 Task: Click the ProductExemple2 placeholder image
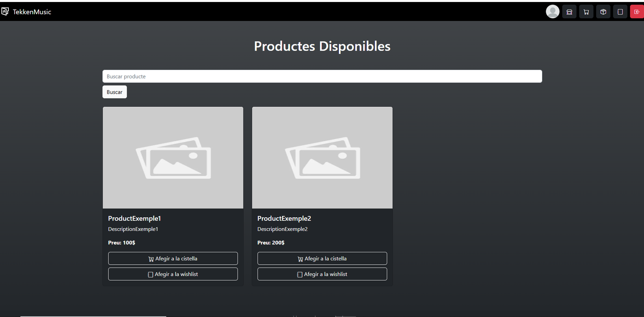point(322,158)
